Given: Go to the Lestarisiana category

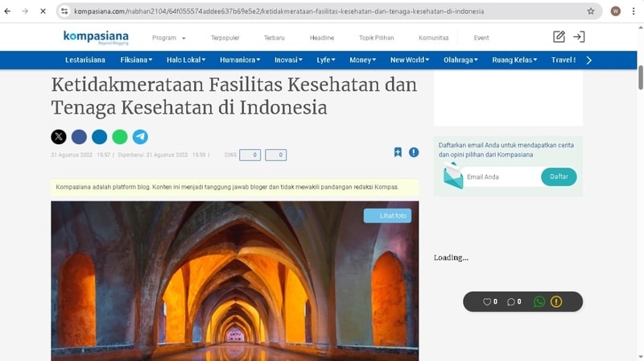Looking at the screenshot, I should click(x=85, y=60).
